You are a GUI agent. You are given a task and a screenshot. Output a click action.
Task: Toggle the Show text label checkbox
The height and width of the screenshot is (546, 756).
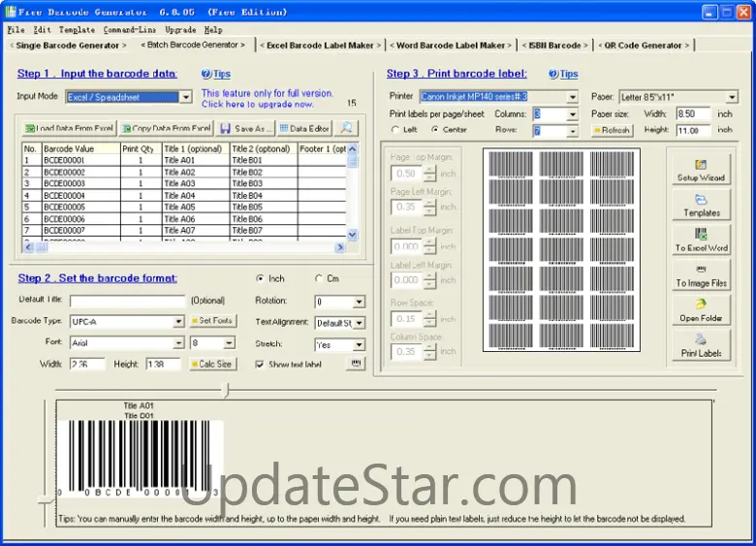coord(260,365)
